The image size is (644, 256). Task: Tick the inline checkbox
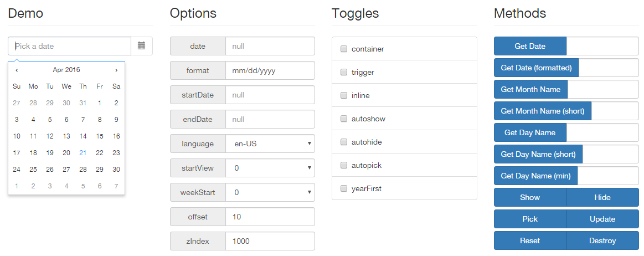(x=344, y=95)
